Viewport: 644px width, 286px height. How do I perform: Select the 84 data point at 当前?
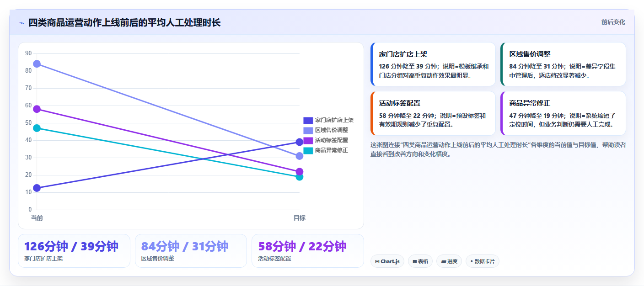[37, 64]
